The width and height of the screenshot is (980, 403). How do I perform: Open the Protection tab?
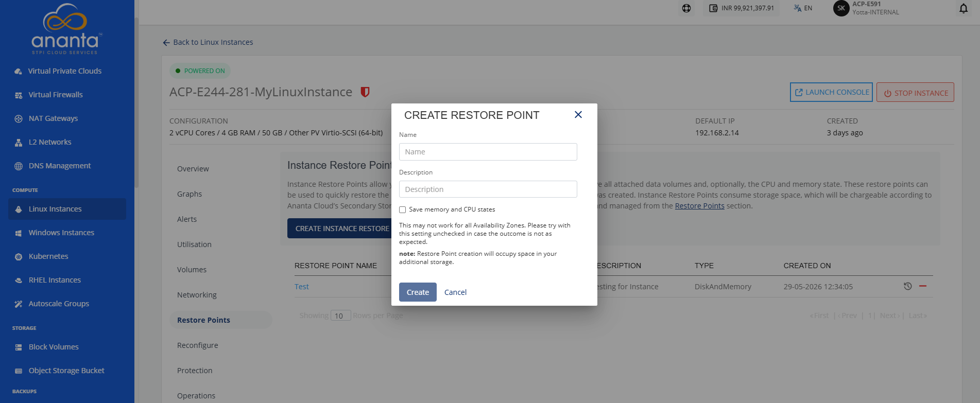pyautogui.click(x=195, y=371)
